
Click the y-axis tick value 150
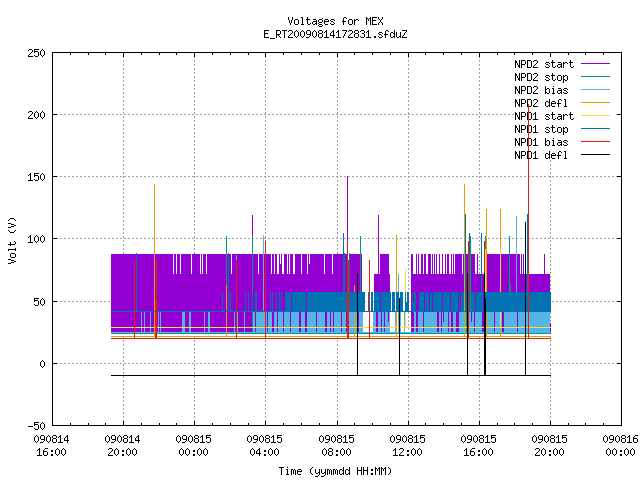pyautogui.click(x=36, y=178)
